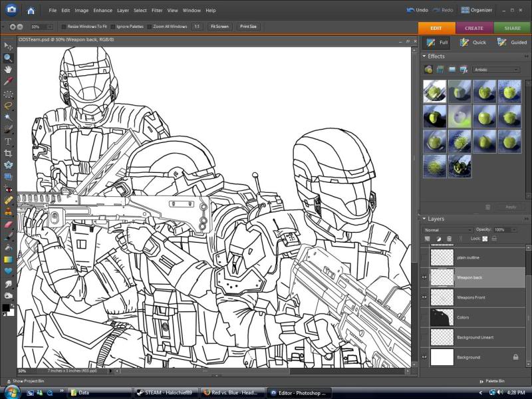Select the Clone Stamp tool

point(8,212)
